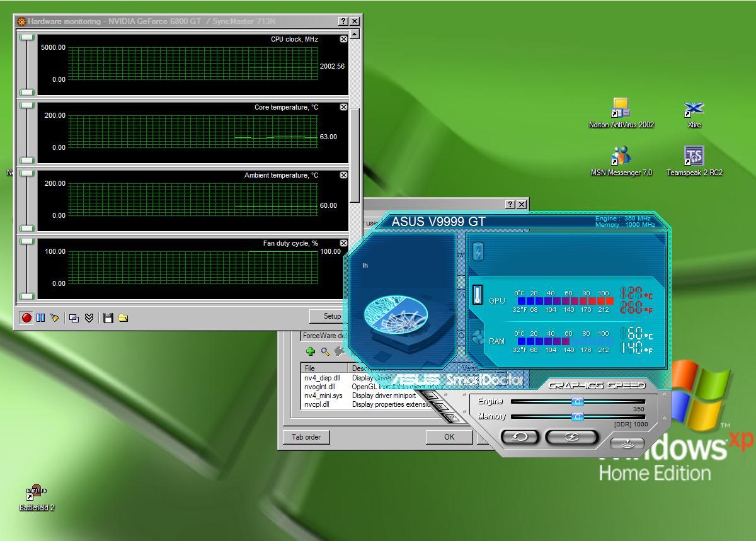Click the Tab order button
The width and height of the screenshot is (756, 541).
coord(306,436)
